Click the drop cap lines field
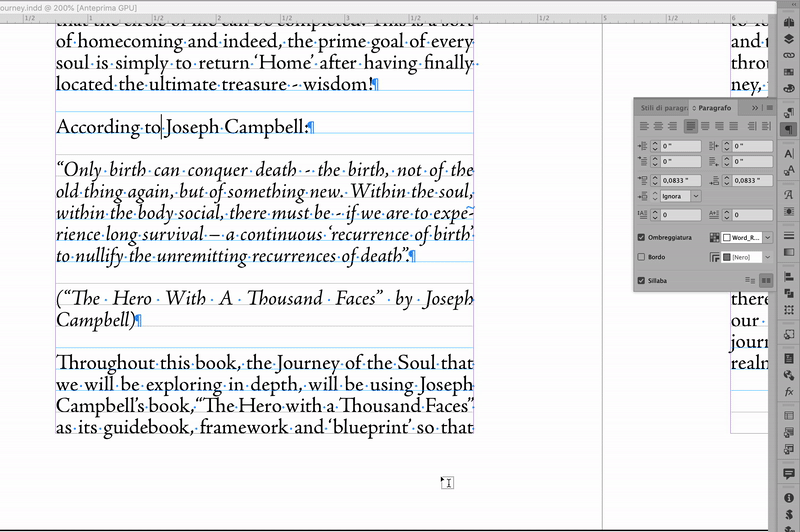 coord(681,215)
